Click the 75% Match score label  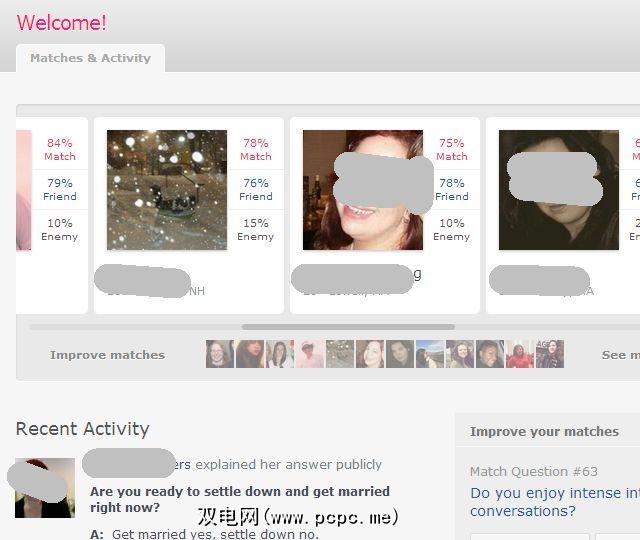pyautogui.click(x=452, y=149)
